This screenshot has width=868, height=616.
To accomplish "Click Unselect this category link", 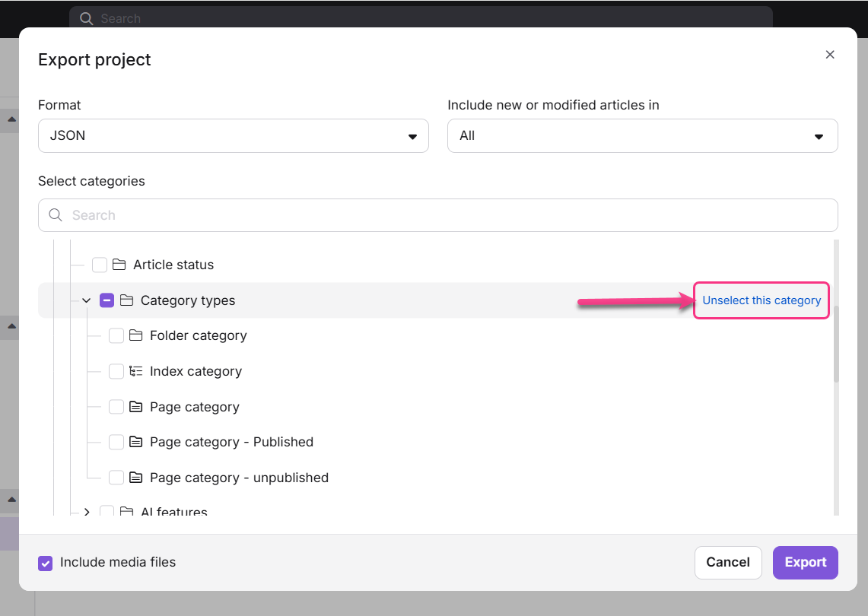I will (761, 300).
